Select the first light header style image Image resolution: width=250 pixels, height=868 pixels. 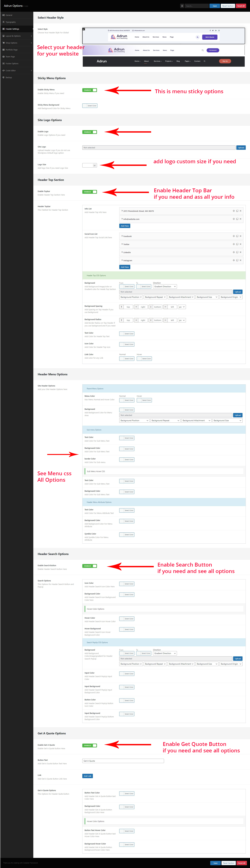point(164,36)
